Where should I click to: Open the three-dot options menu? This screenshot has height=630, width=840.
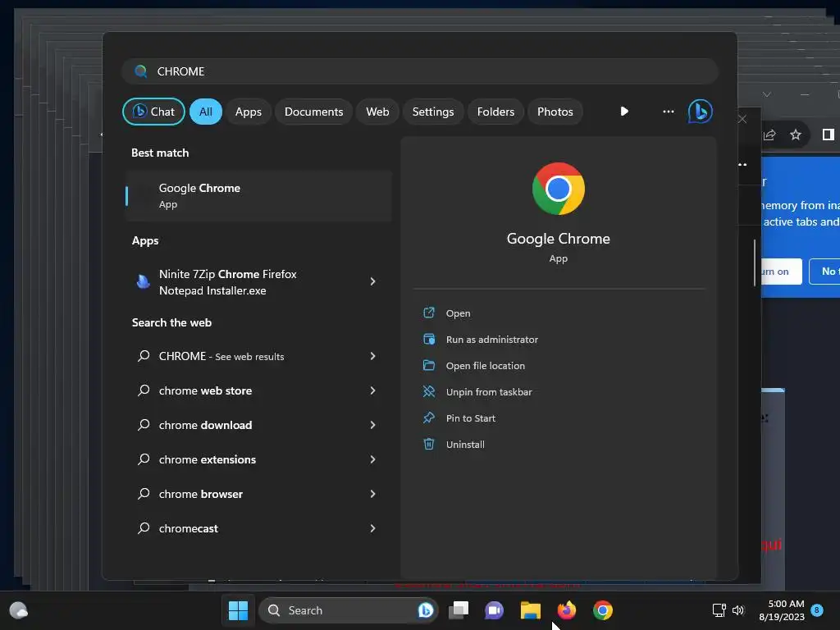pos(668,112)
